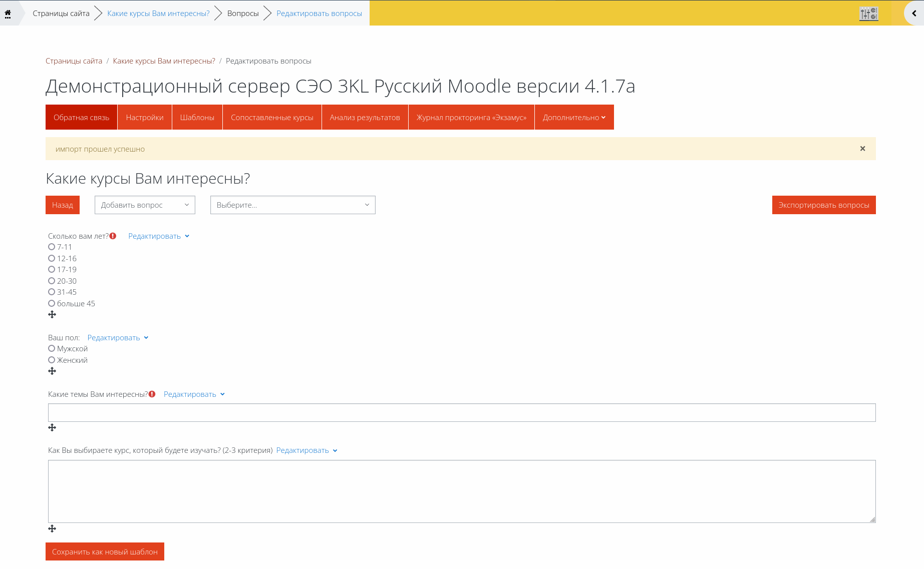
Task: Click the move handle under the gender question
Action: [52, 371]
